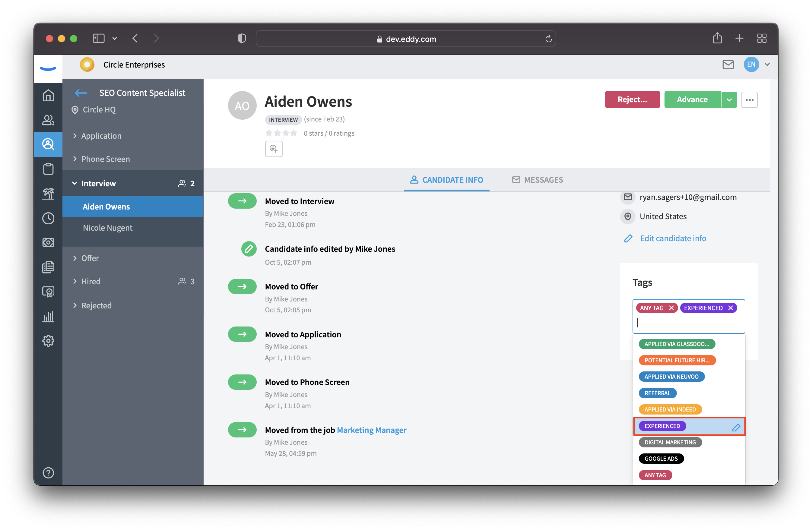Click the Safari privacy shield icon
812x530 pixels.
242,38
